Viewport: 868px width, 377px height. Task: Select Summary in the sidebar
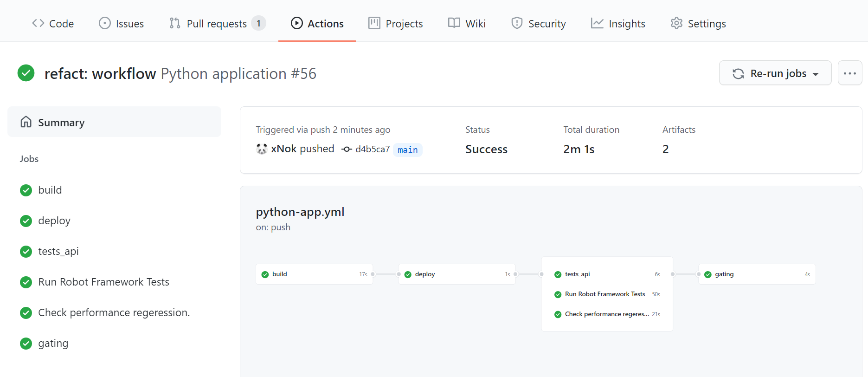114,122
